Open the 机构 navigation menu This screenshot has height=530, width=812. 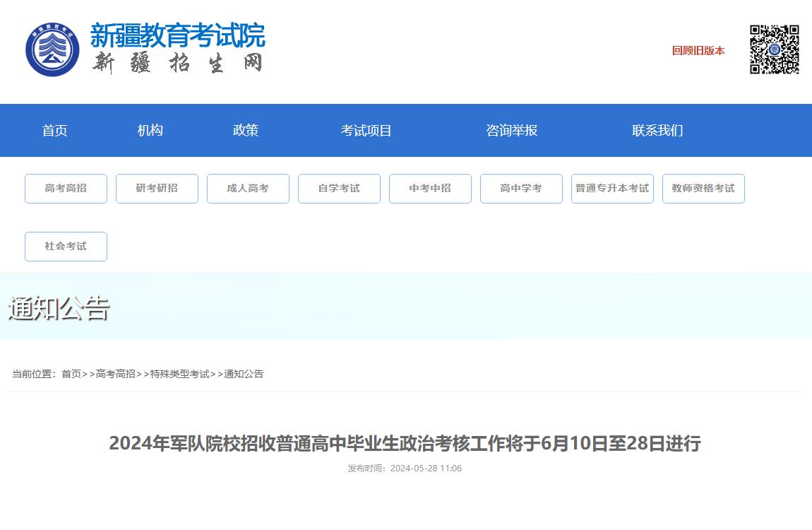[150, 131]
